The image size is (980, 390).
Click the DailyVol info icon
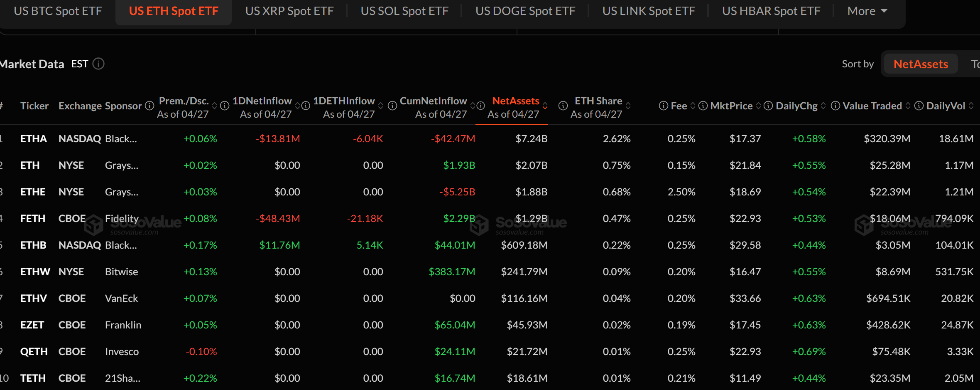pos(919,106)
